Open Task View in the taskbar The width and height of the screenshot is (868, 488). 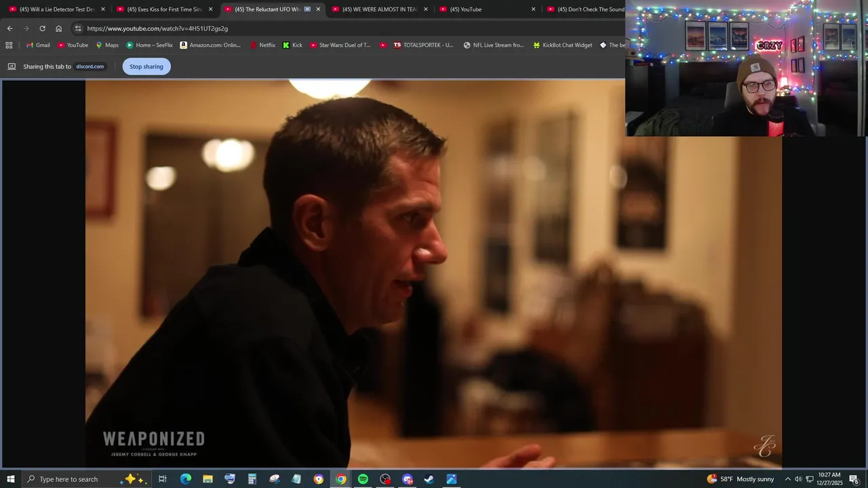[163, 479]
